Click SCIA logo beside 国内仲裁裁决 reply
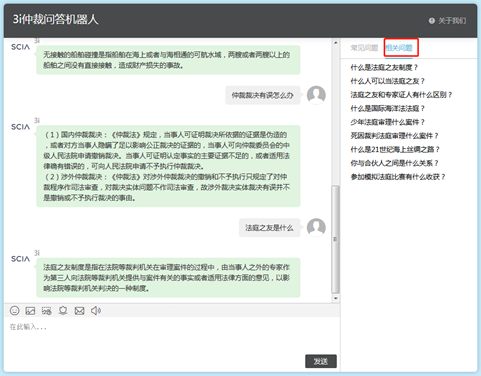Screen dimensions: 481x376 point(20,127)
